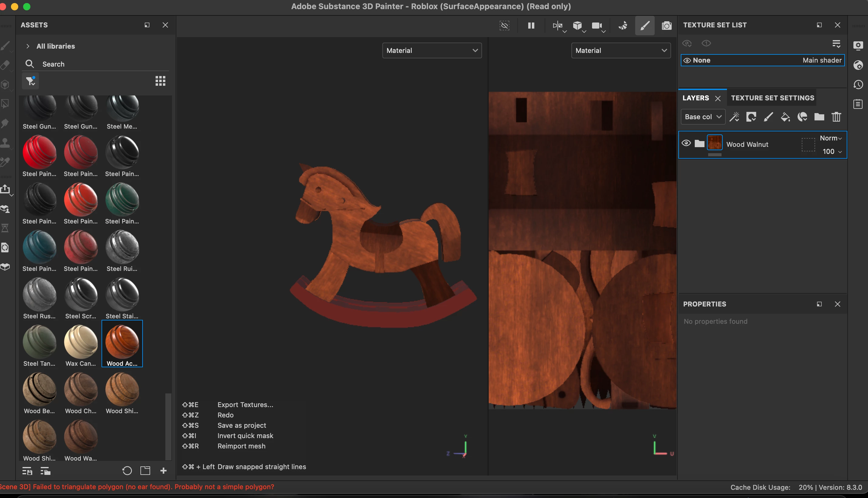
Task: Toggle visibility of None texture set
Action: (687, 61)
